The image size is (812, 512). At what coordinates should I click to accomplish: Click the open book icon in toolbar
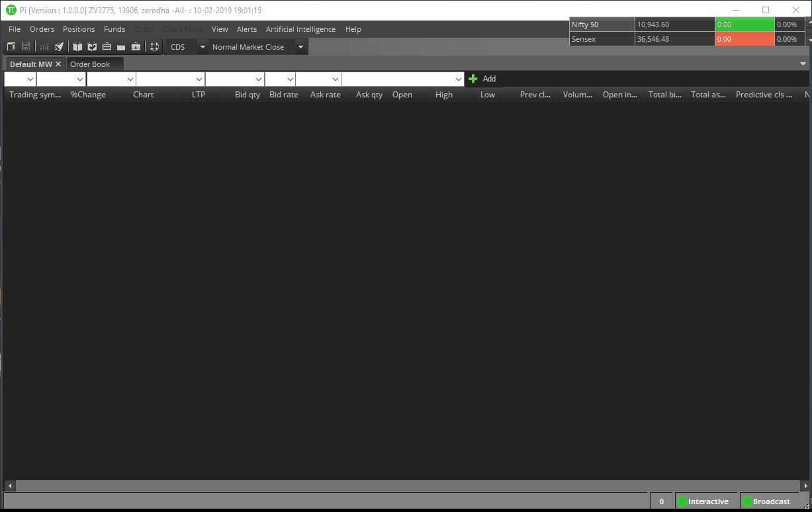coord(77,47)
